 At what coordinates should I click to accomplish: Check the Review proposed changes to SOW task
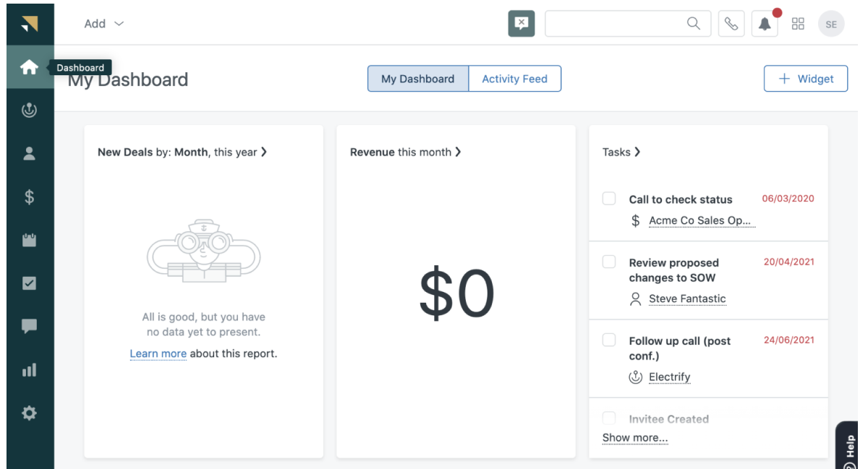pos(609,262)
